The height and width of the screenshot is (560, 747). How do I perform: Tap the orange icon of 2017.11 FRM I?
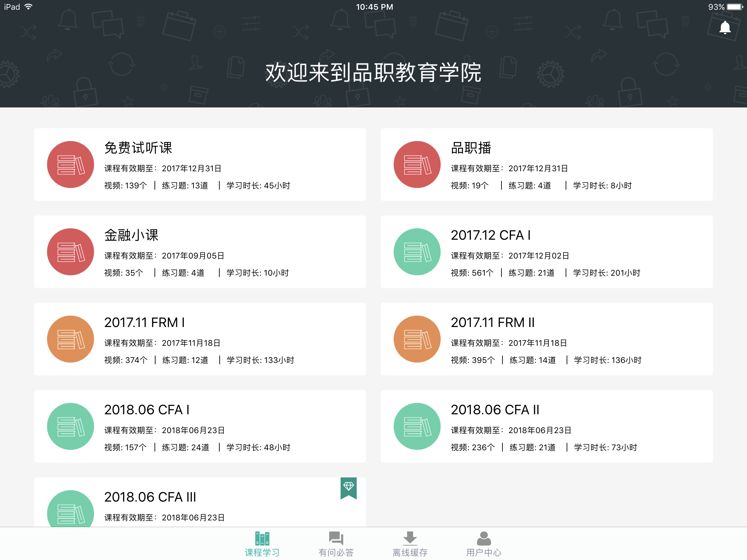pos(71,339)
